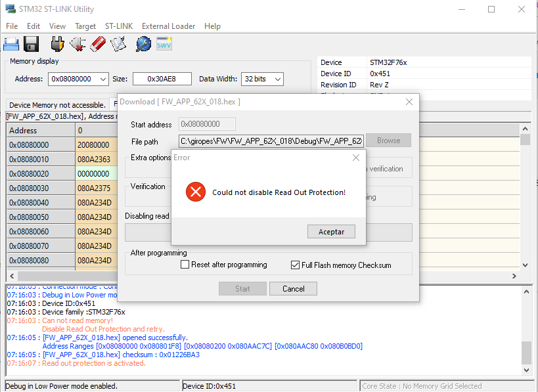Click the Browse button
The image size is (538, 392).
point(388,141)
